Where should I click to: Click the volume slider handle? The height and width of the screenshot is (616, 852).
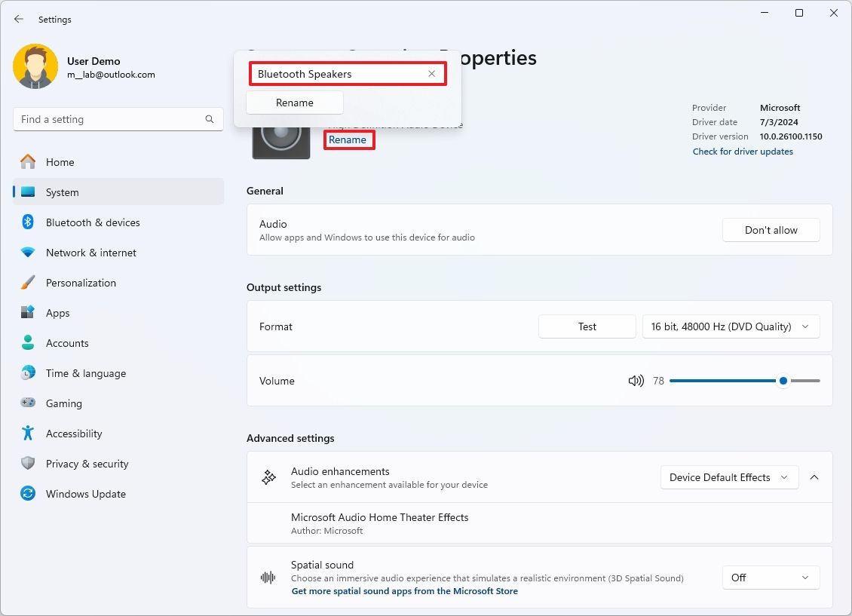(783, 381)
